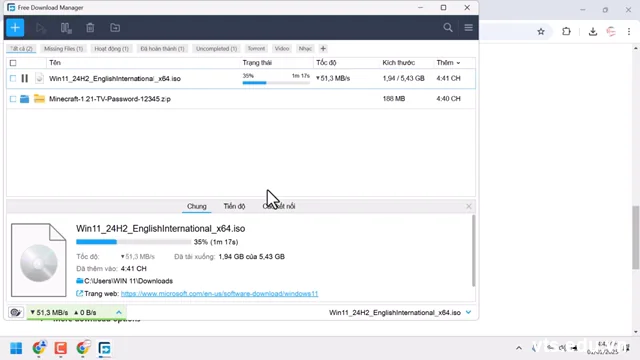The width and height of the screenshot is (640, 360).
Task: Tick the select-all checkbox in the header
Action: (13, 63)
